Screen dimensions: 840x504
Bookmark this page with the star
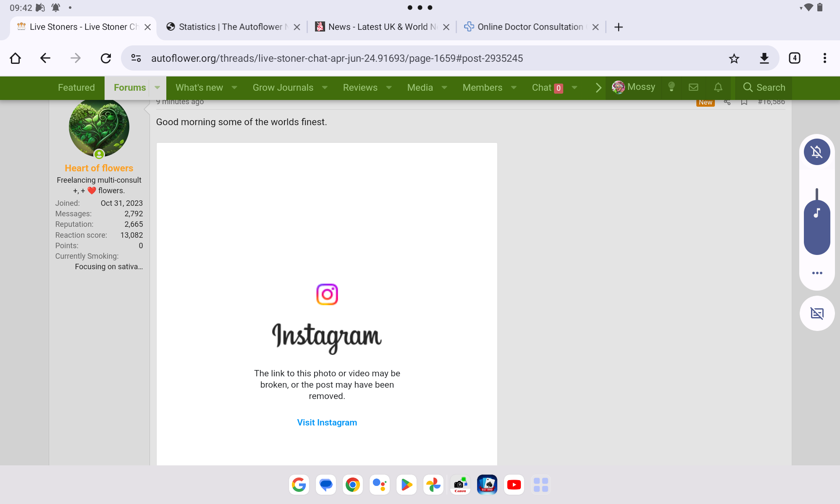(734, 58)
